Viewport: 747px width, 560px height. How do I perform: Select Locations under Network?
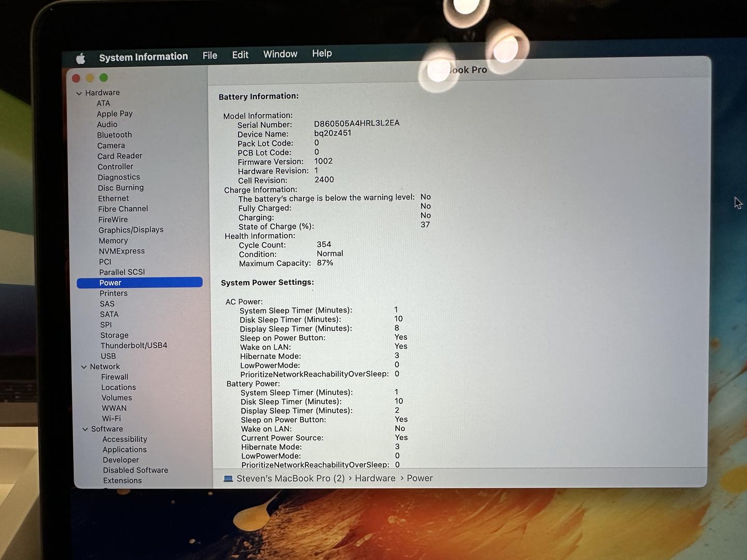click(x=119, y=387)
